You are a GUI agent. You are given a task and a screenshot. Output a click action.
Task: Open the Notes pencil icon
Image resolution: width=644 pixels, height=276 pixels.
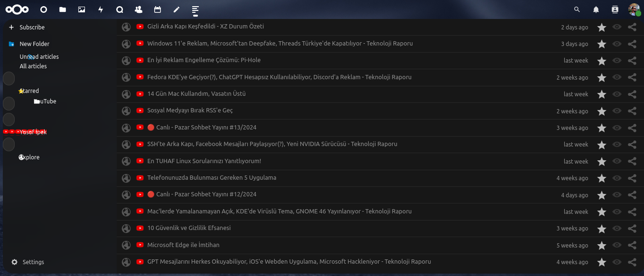177,9
